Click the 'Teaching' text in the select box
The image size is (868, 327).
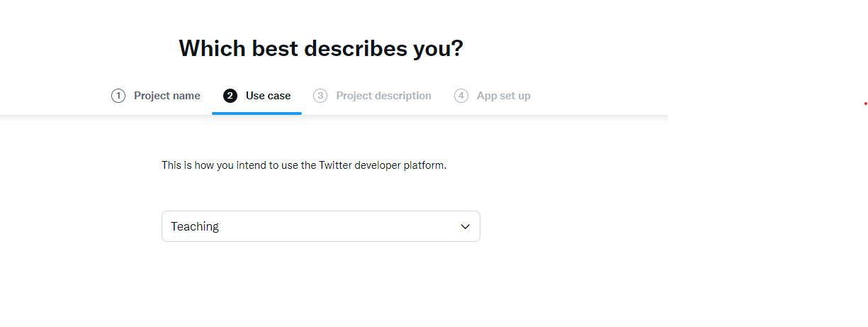(195, 226)
